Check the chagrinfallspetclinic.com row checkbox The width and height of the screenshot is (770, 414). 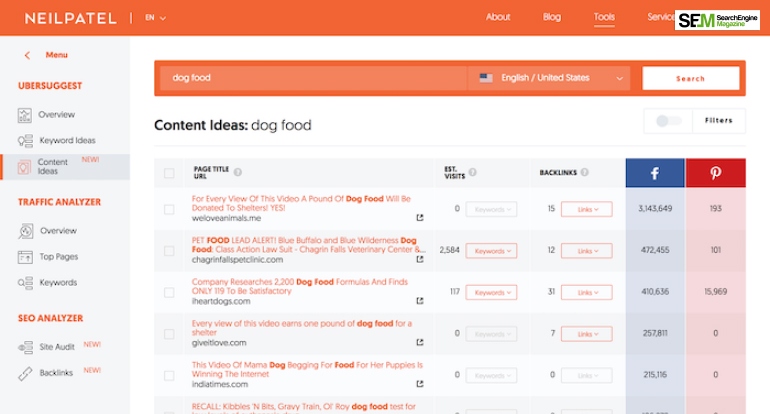169,251
